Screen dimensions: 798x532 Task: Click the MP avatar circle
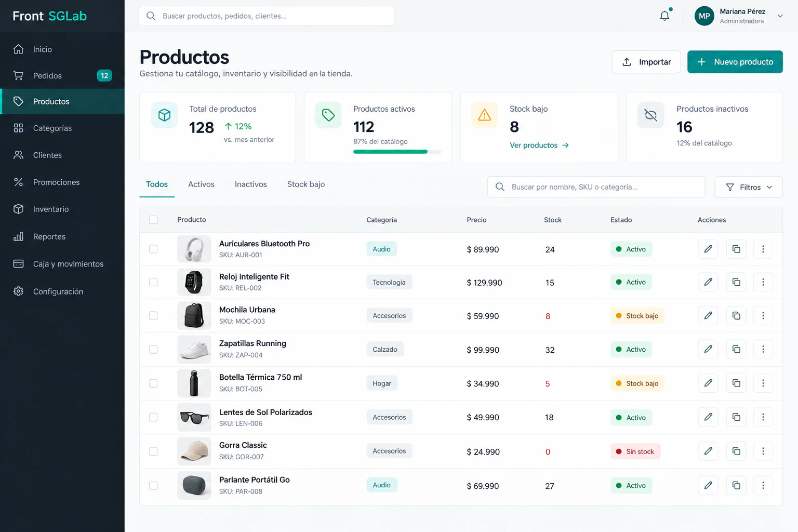[704, 16]
